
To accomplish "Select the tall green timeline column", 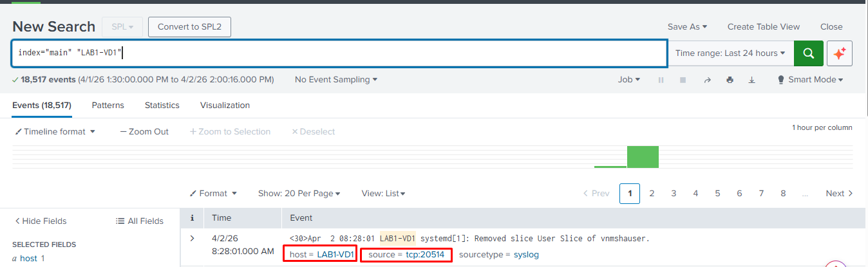I will pyautogui.click(x=643, y=156).
